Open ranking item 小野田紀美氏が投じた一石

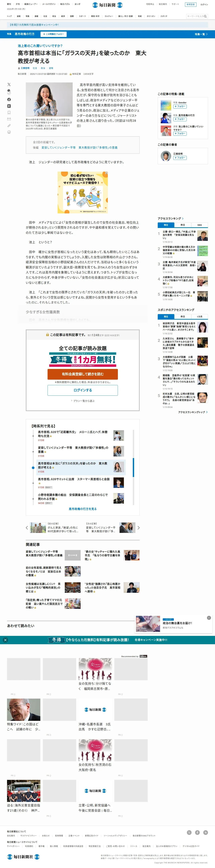tap(179, 294)
